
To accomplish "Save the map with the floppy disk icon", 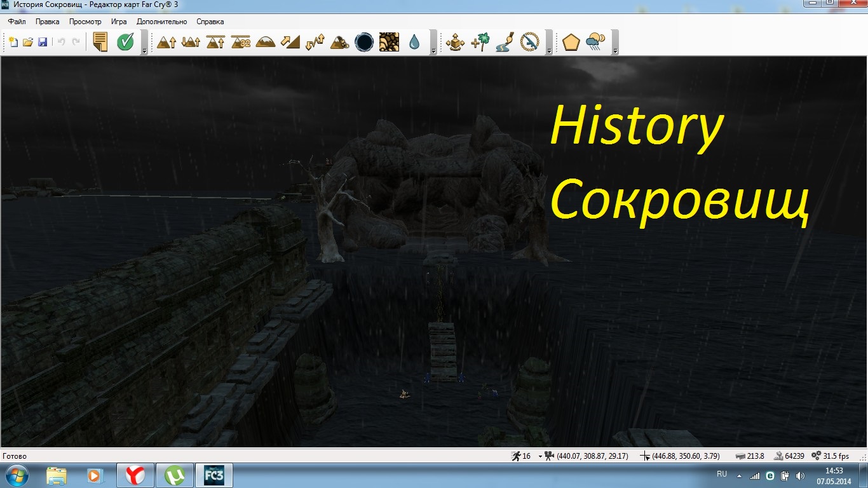I will point(43,42).
